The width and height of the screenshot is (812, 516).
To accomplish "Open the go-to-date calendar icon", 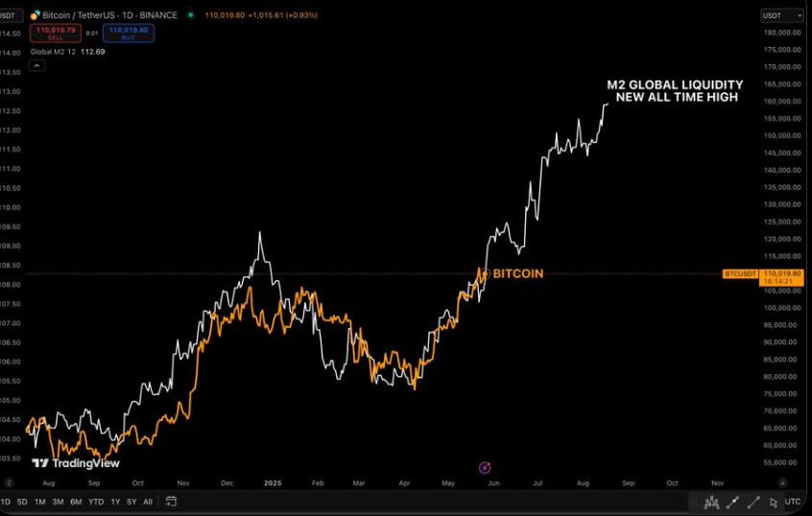I will click(x=171, y=501).
